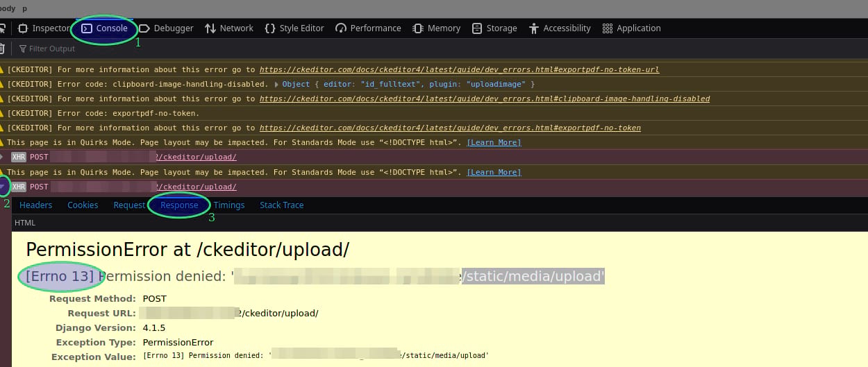868x367 pixels.
Task: Click the HTML section header
Action: (25, 223)
